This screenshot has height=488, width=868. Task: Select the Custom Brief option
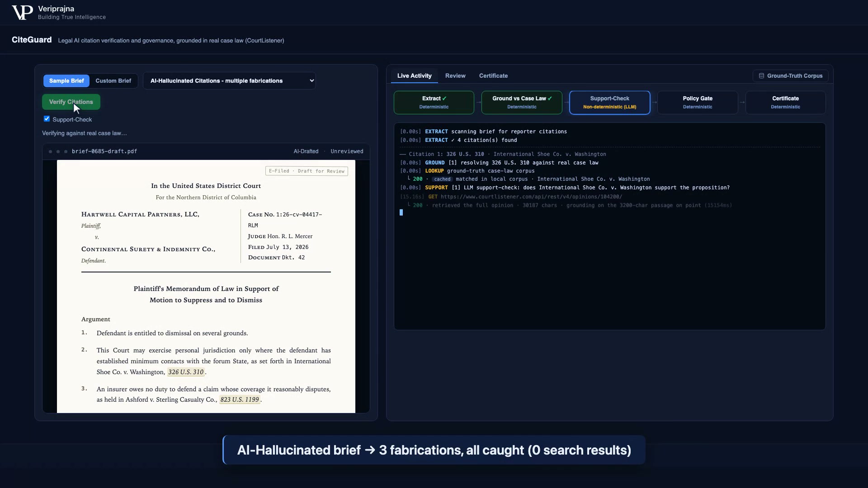[x=113, y=81]
